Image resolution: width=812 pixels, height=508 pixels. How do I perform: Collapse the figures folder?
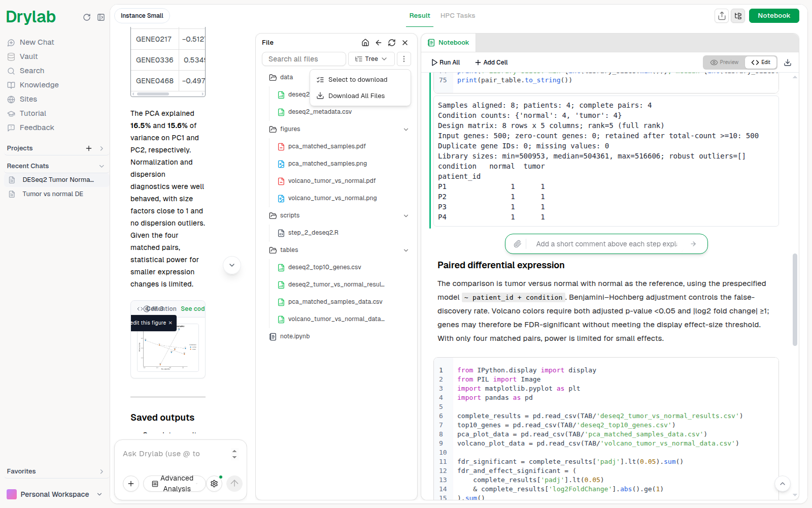406,130
